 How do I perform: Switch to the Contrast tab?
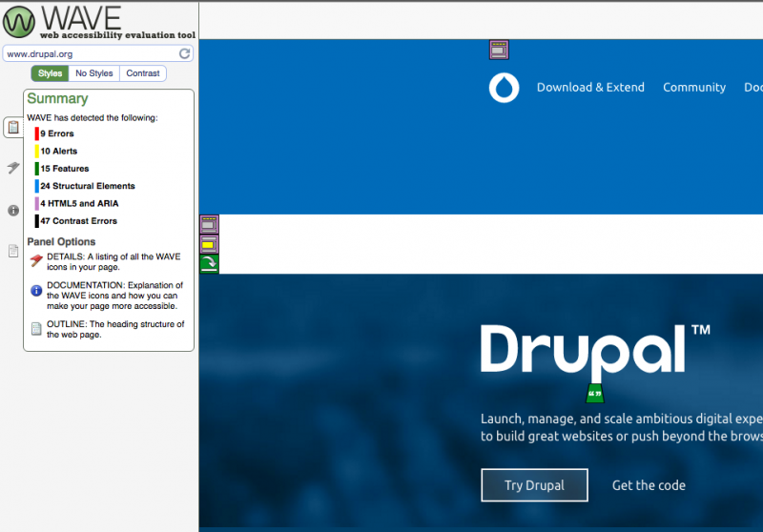point(142,73)
